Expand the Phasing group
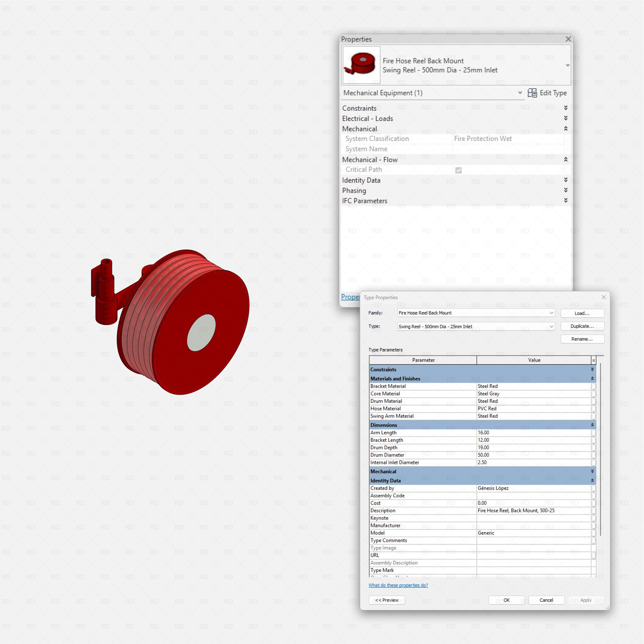This screenshot has width=644, height=644. click(x=566, y=190)
